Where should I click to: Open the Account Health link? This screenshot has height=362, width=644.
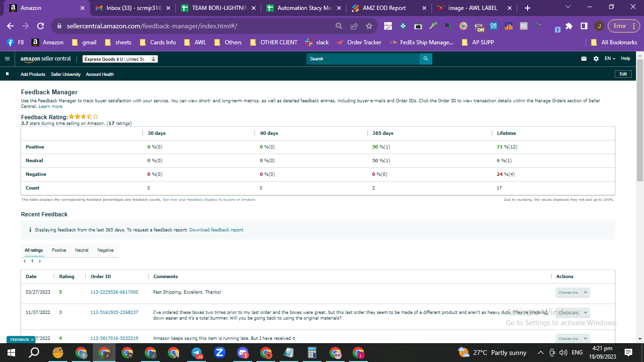pos(100,74)
